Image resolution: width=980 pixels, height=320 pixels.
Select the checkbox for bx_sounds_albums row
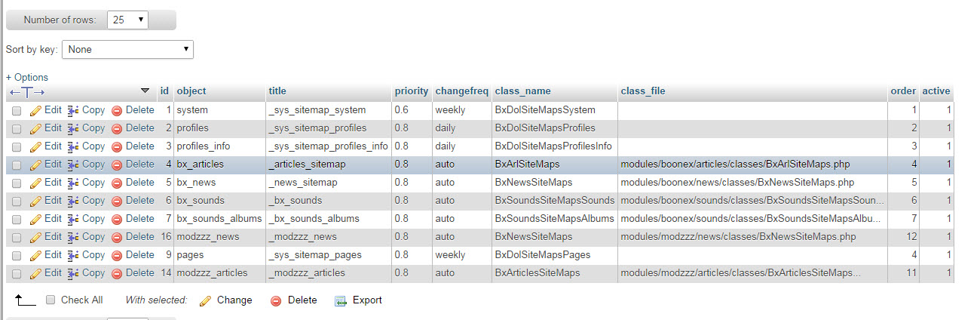pos(17,219)
